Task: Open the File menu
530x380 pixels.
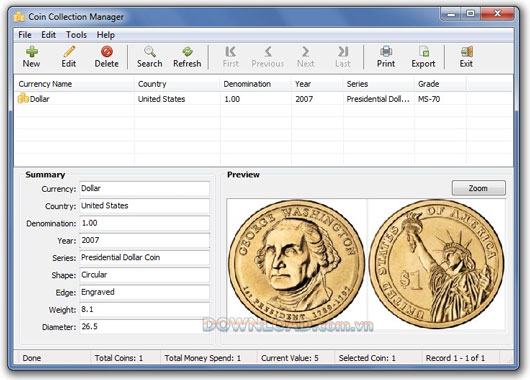Action: pos(25,35)
